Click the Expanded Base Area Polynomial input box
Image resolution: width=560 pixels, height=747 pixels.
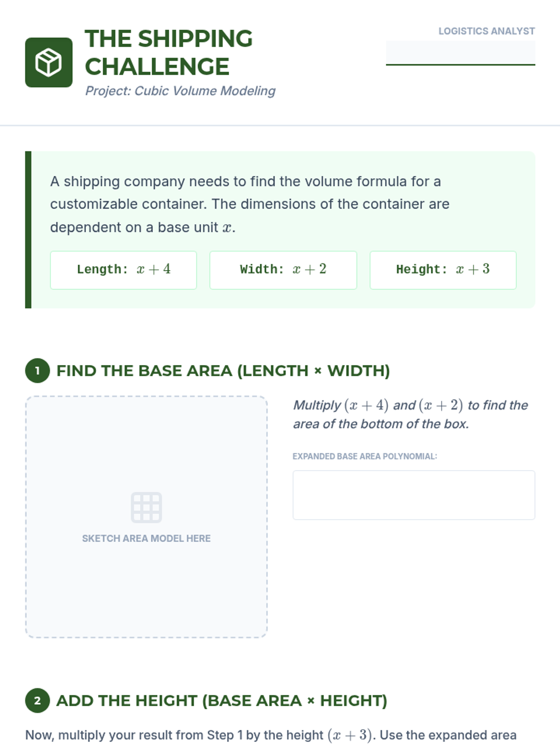click(413, 495)
